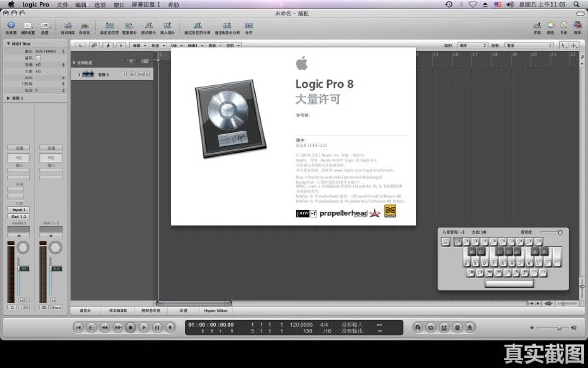Open the Apple menu
The width and height of the screenshot is (588, 368).
pyautogui.click(x=11, y=4)
